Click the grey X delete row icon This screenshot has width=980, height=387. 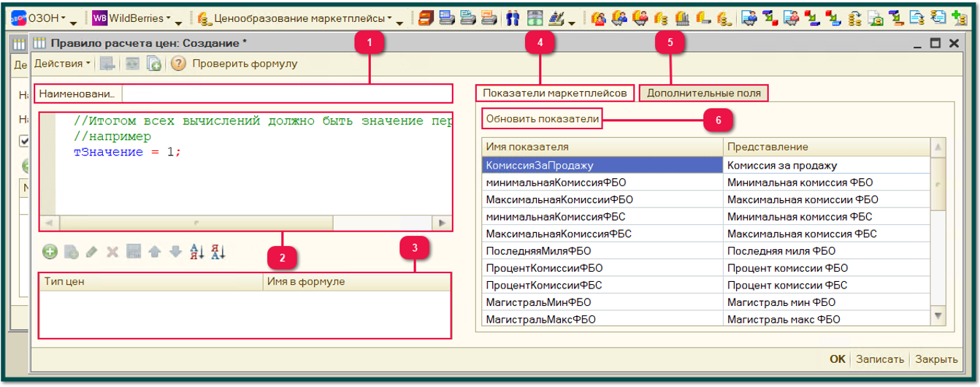112,252
